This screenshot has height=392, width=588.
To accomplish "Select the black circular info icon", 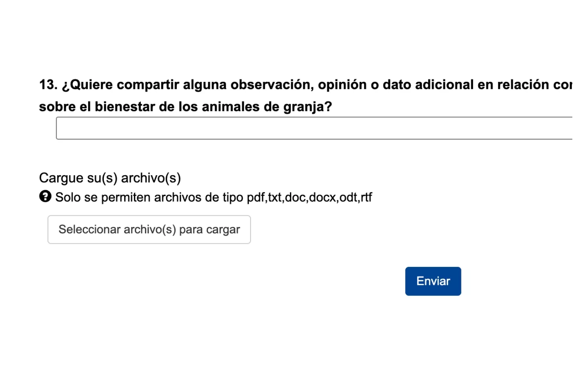I will [x=45, y=196].
